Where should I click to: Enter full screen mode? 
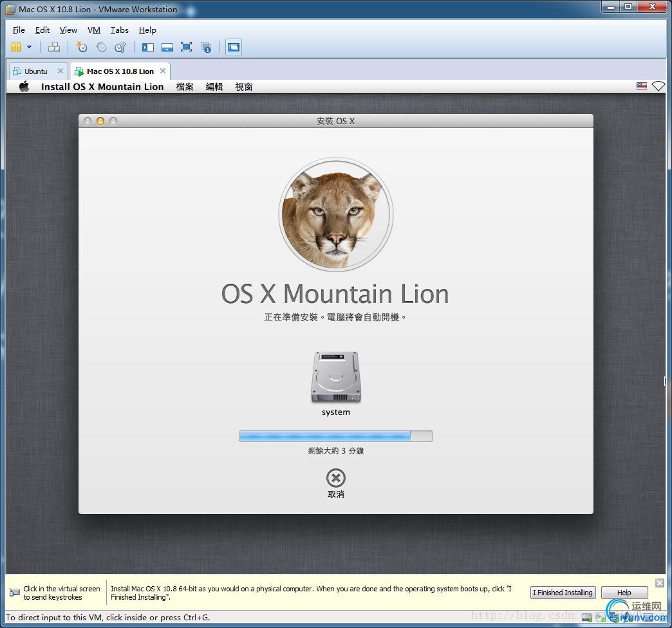tap(187, 47)
